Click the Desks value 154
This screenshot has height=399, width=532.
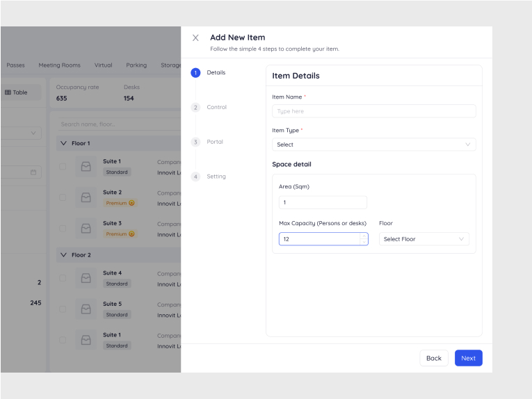click(129, 98)
